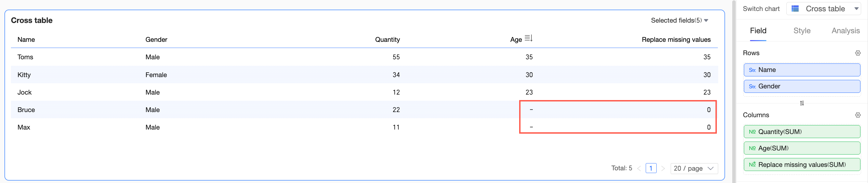Screen dimensions: 868x183
Task: Switch to the Analysis tab
Action: (x=845, y=31)
